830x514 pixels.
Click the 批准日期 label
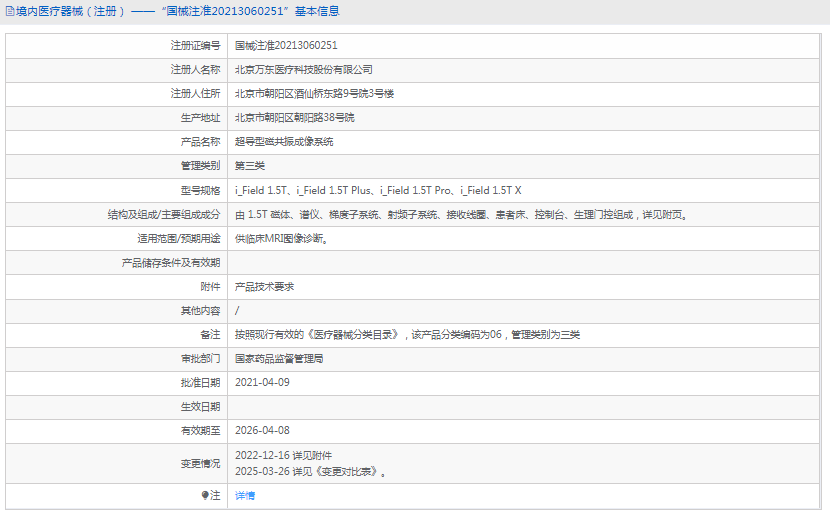(200, 382)
